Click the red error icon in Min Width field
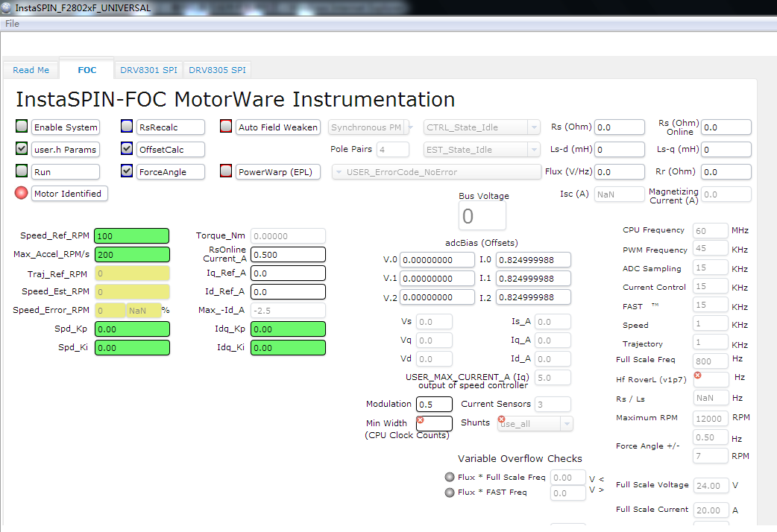This screenshot has height=532, width=777. (x=421, y=419)
